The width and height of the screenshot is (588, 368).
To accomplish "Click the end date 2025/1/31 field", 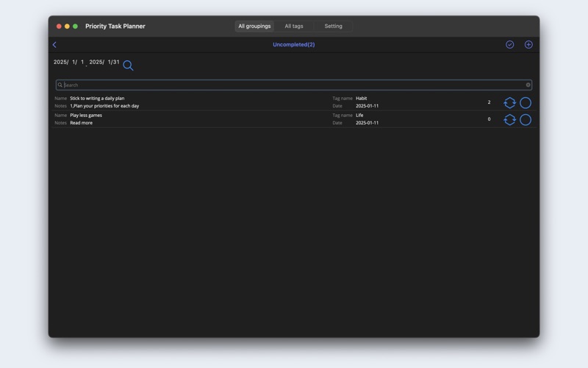I will 104,62.
